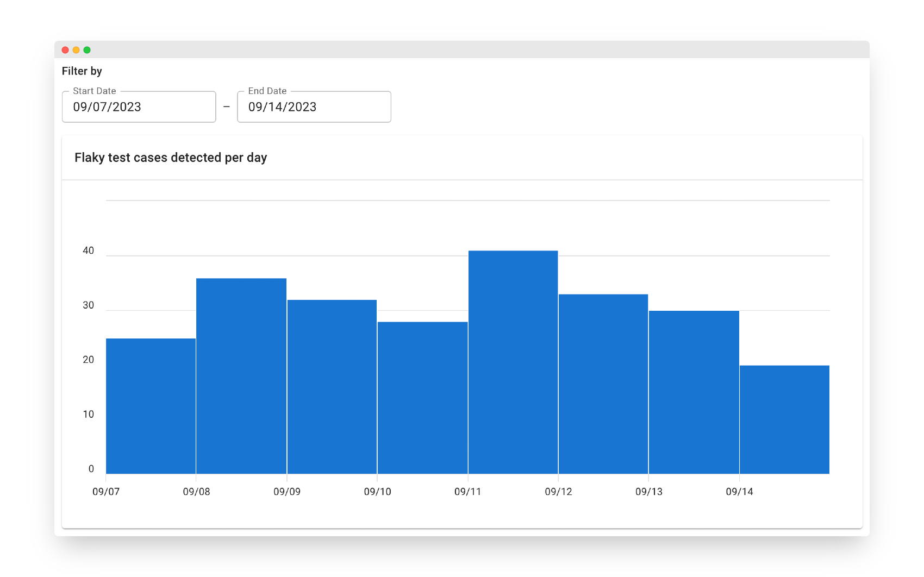
Task: Select the 09/08 bar in chart
Action: tap(241, 376)
